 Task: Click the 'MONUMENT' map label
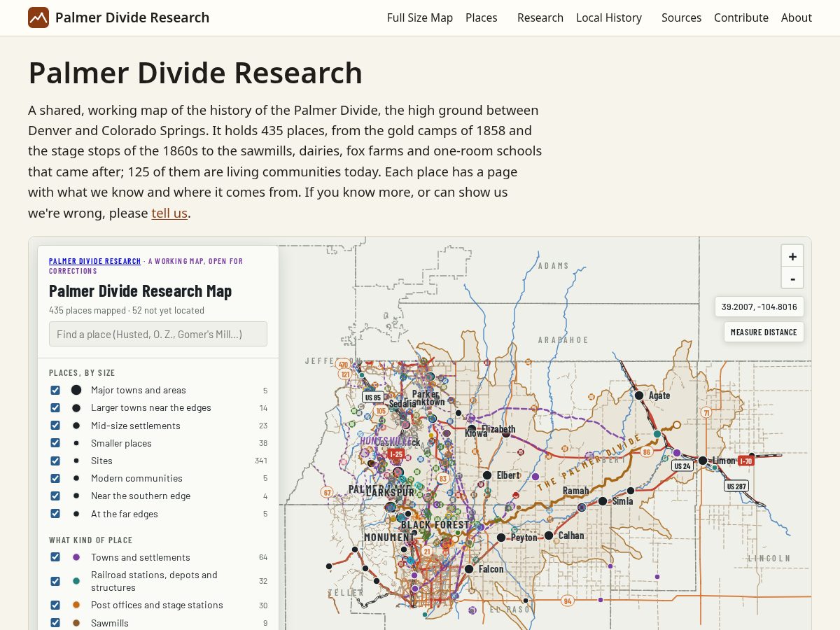click(x=388, y=538)
